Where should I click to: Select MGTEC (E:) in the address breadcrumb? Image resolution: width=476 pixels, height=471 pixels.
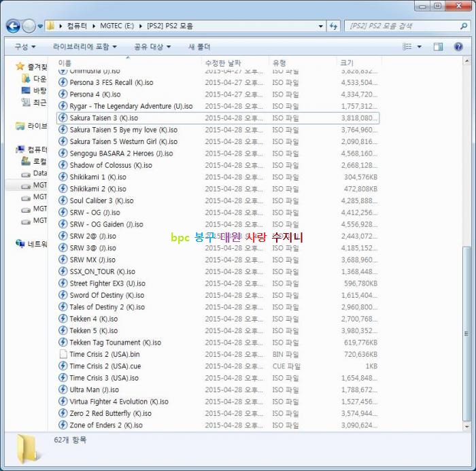(x=117, y=26)
